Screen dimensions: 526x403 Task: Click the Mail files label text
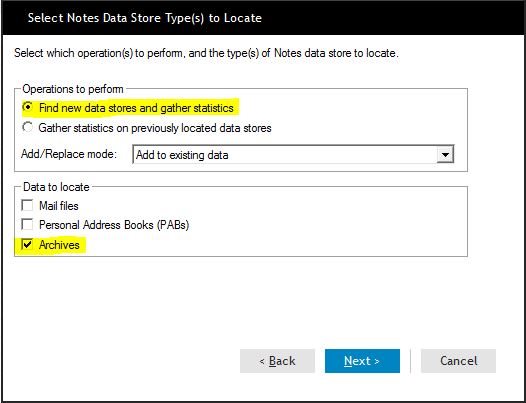pos(59,206)
